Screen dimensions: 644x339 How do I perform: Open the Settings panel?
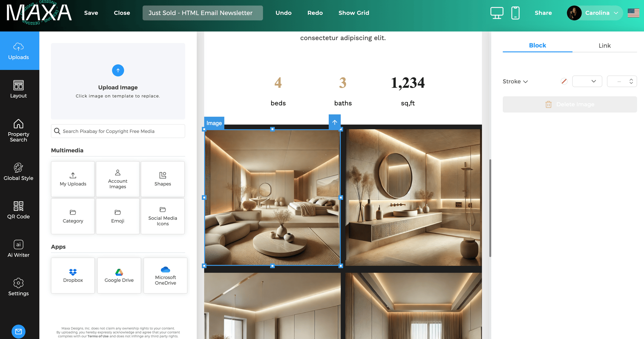click(x=18, y=286)
